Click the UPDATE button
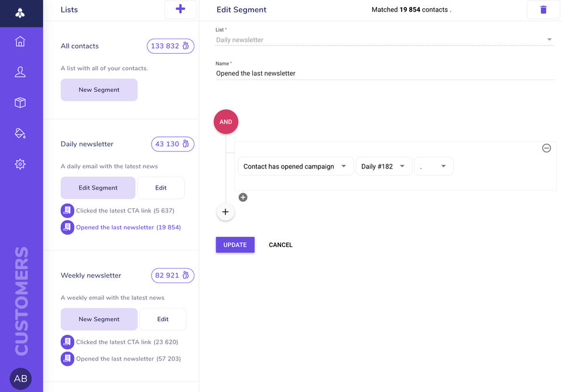 pos(235,245)
